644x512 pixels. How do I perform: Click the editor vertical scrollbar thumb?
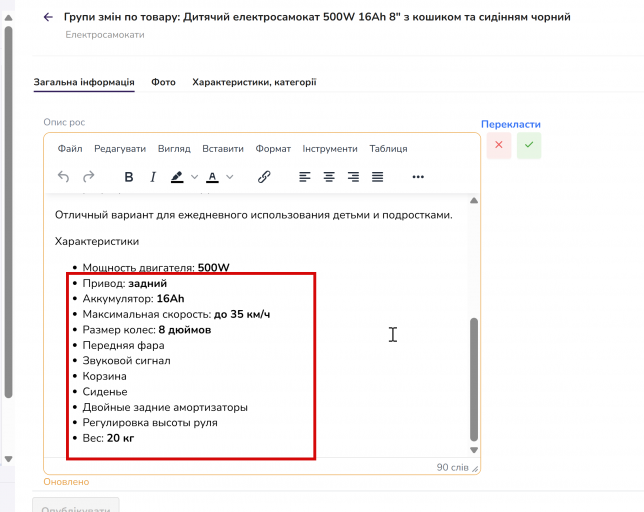click(474, 379)
